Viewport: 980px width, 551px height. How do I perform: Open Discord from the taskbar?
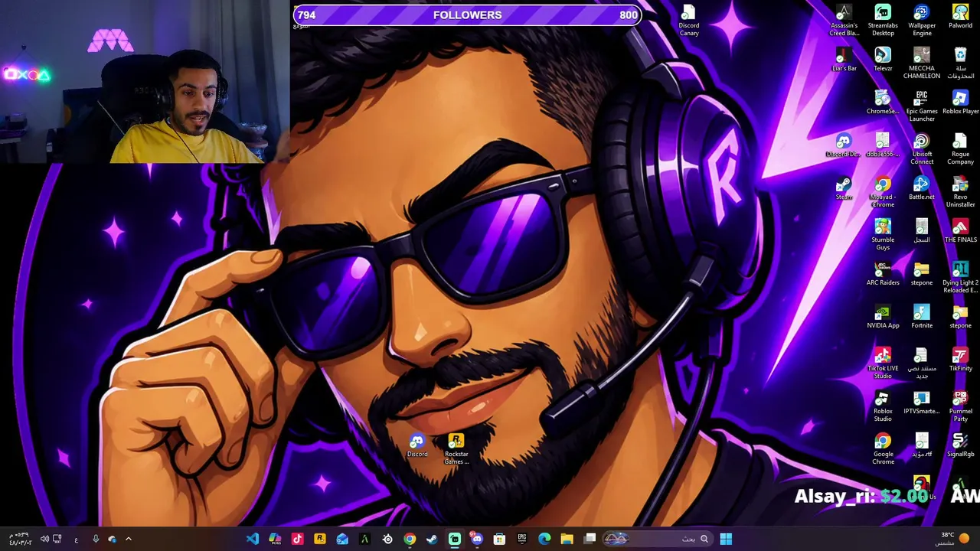(x=477, y=539)
